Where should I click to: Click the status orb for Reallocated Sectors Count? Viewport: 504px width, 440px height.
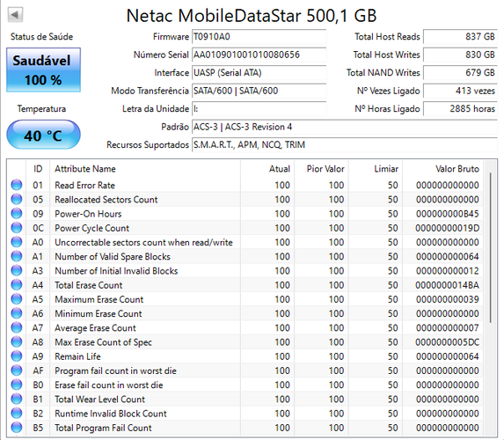(17, 200)
